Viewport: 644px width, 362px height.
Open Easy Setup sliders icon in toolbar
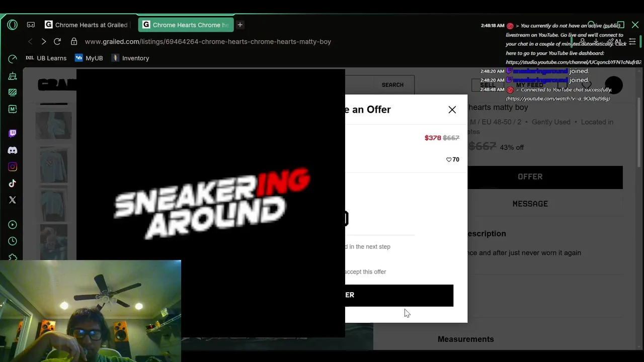click(x=632, y=42)
